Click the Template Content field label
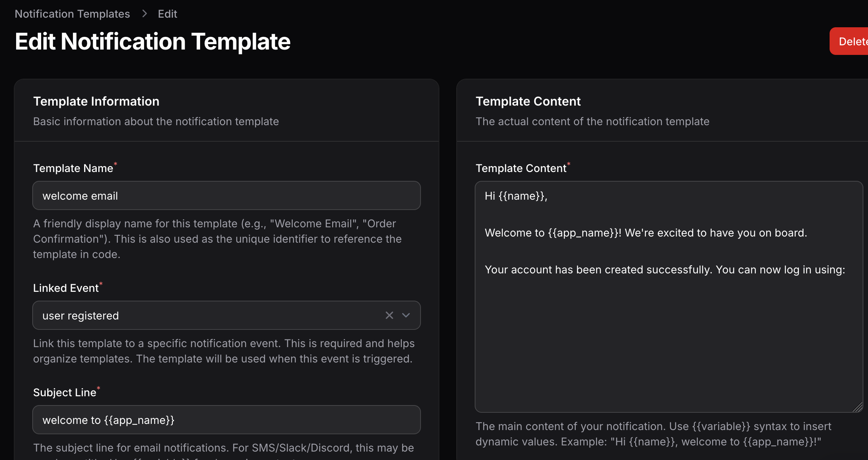The image size is (868, 460). tap(521, 168)
